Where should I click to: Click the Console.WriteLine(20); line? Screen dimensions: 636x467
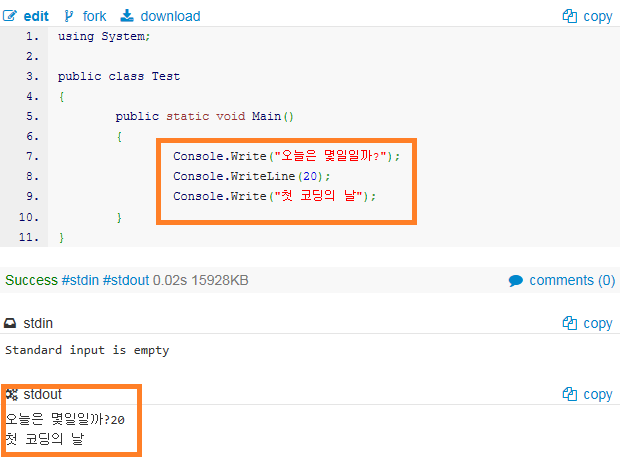251,176
